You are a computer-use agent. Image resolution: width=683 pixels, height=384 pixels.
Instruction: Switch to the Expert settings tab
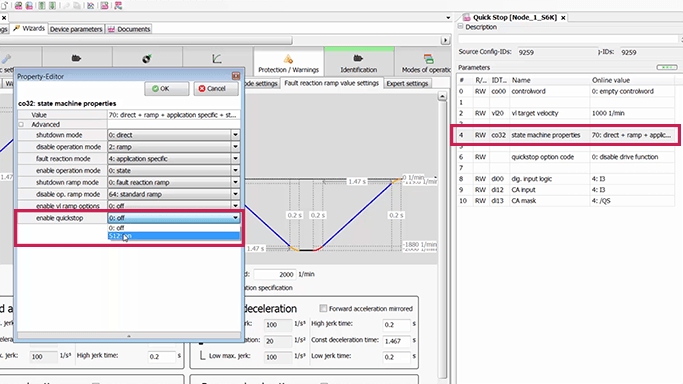point(407,83)
